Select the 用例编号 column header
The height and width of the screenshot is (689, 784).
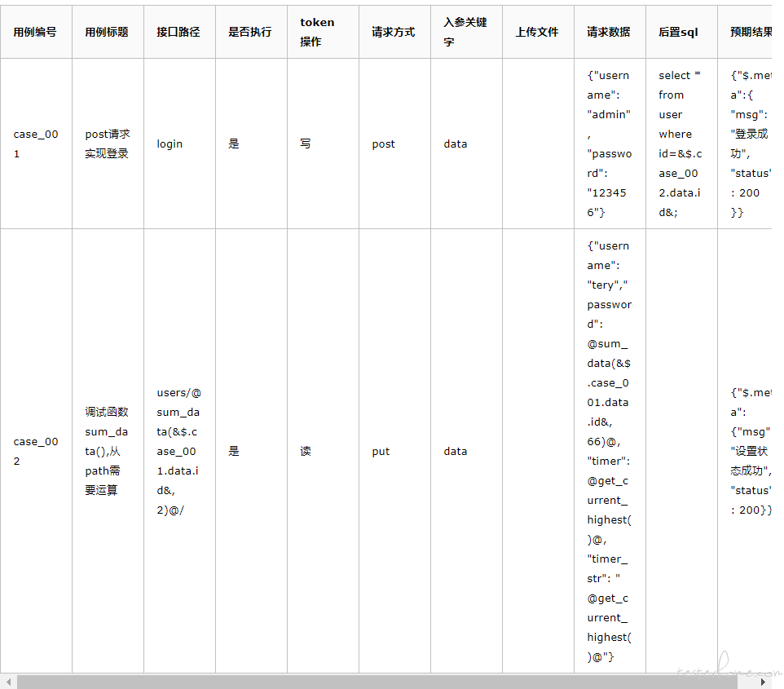pyautogui.click(x=35, y=32)
